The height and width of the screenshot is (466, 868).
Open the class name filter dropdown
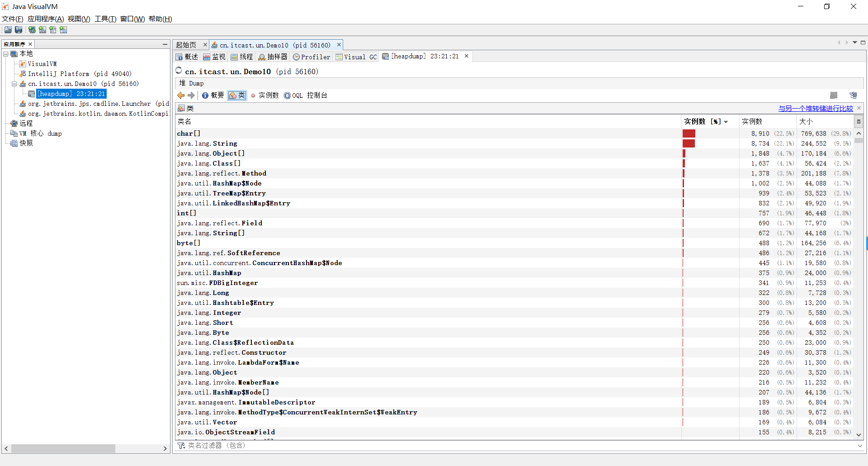[x=859, y=446]
